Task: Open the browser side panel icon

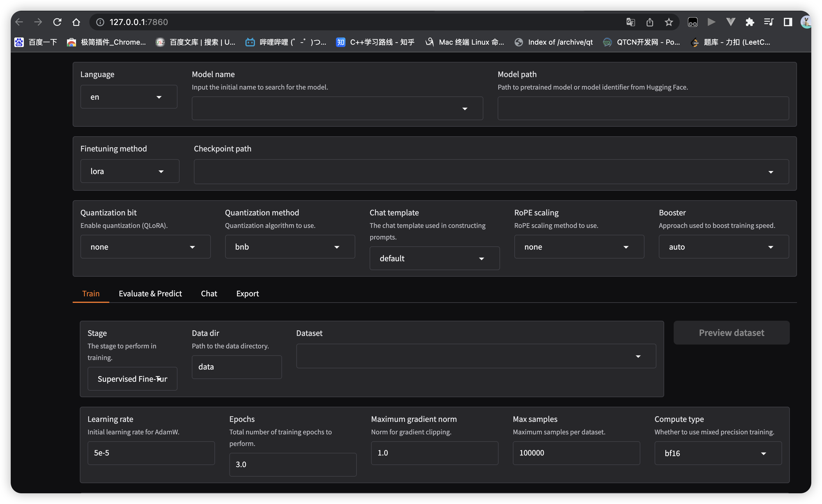Action: coord(788,22)
